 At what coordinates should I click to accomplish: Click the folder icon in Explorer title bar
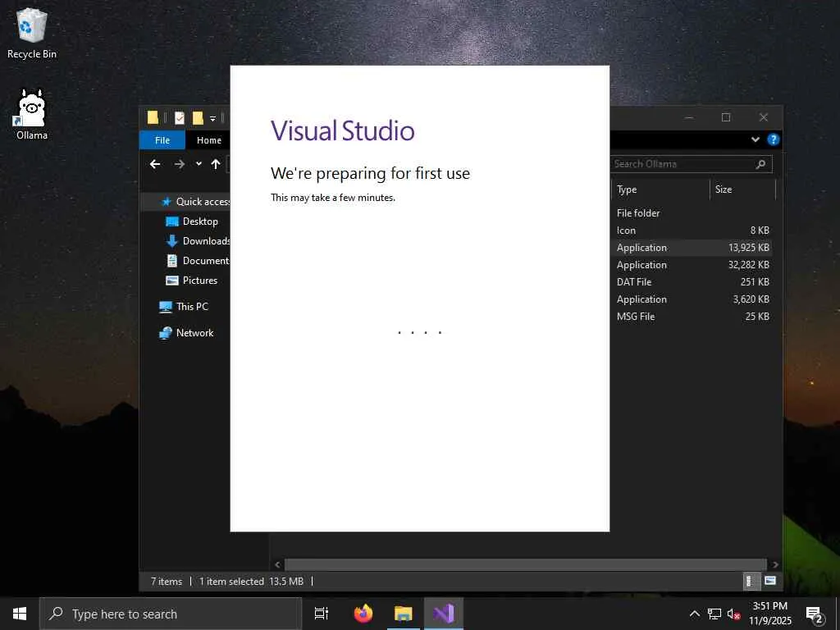click(x=153, y=117)
